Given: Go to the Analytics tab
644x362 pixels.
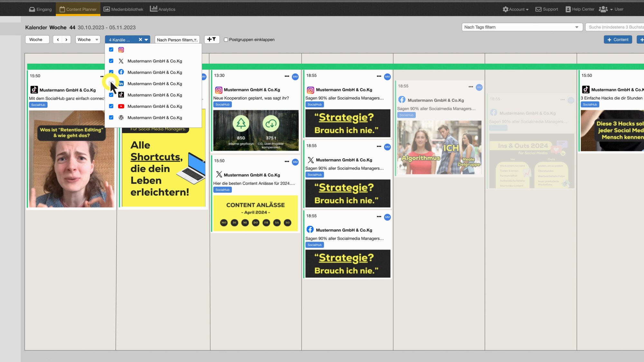Looking at the screenshot, I should pos(163,9).
